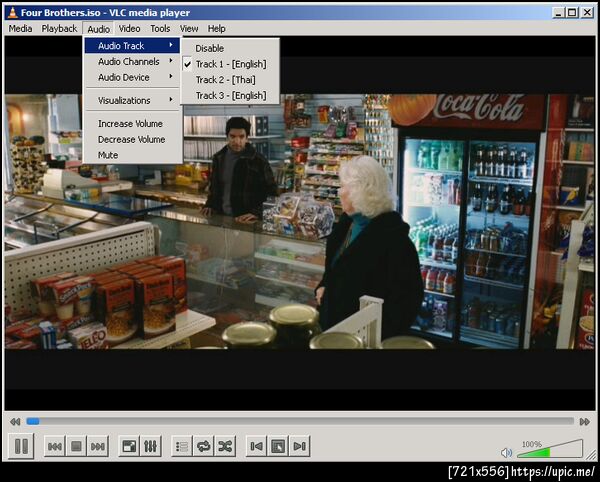Disable the audio track
600x482 pixels.
click(230, 49)
